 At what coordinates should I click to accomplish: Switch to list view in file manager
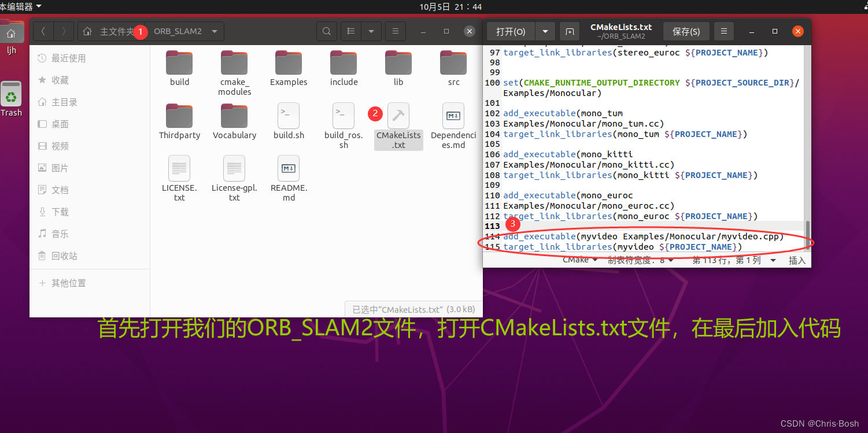pos(351,31)
